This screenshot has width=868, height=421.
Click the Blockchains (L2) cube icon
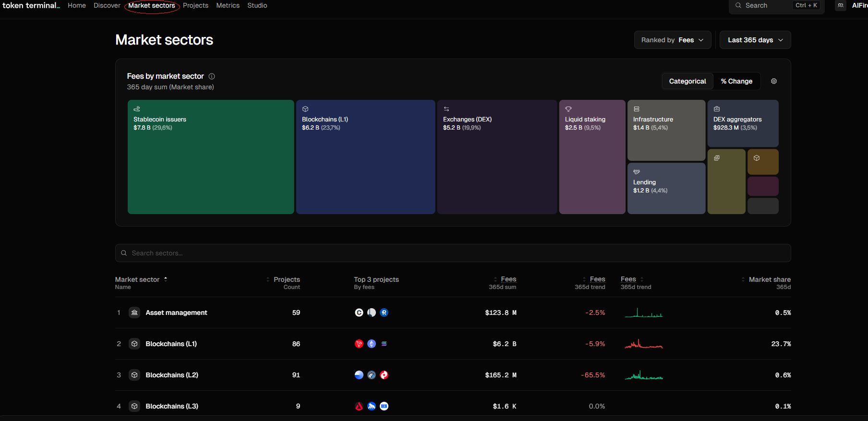[x=134, y=375]
